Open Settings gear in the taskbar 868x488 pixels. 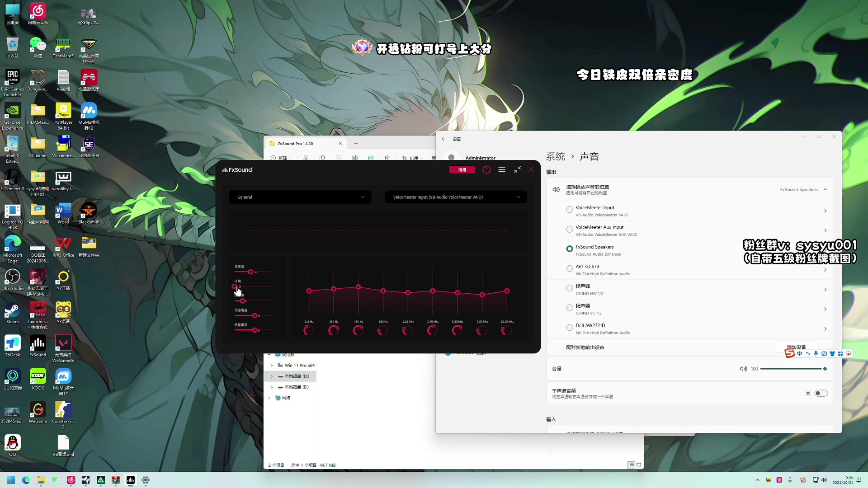pos(146,480)
